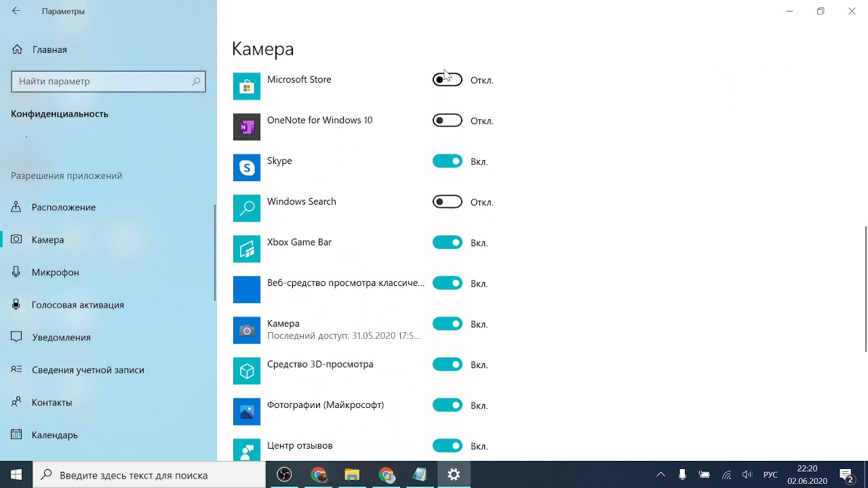Viewport: 868px width, 488px height.
Task: Click the battery tray icon
Action: click(705, 475)
